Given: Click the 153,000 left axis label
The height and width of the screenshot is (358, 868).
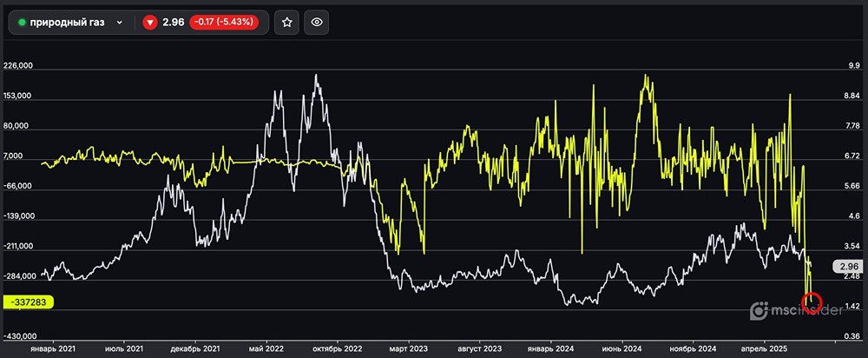Looking at the screenshot, I should [18, 96].
